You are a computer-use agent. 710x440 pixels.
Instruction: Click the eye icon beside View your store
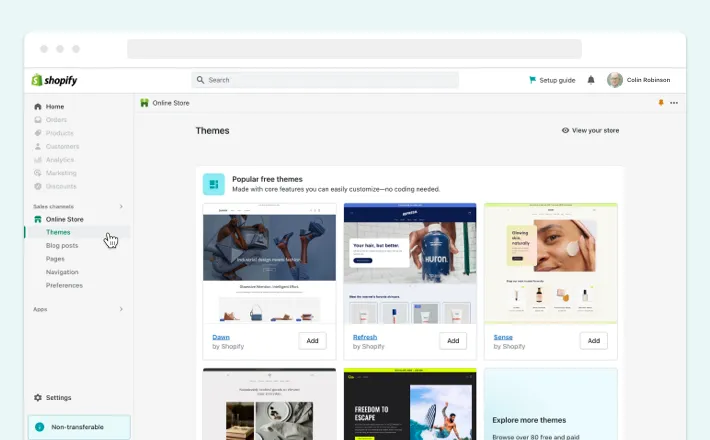click(565, 130)
